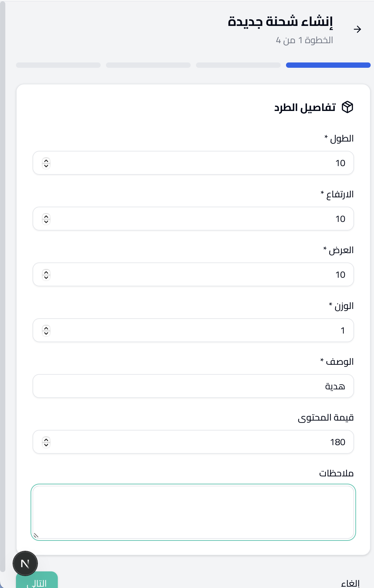Increment the العرض value using its stepper
Image resolution: width=374 pixels, height=588 pixels.
point(46,272)
